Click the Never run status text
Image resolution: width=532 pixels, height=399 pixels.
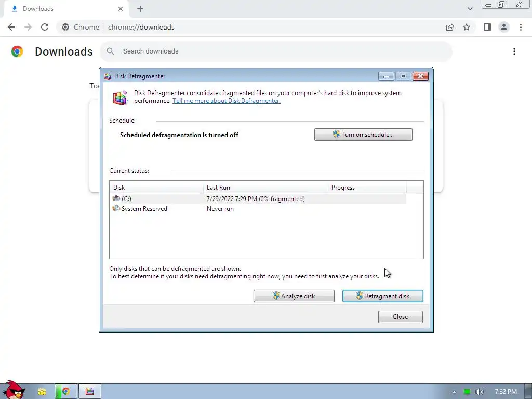coord(220,209)
